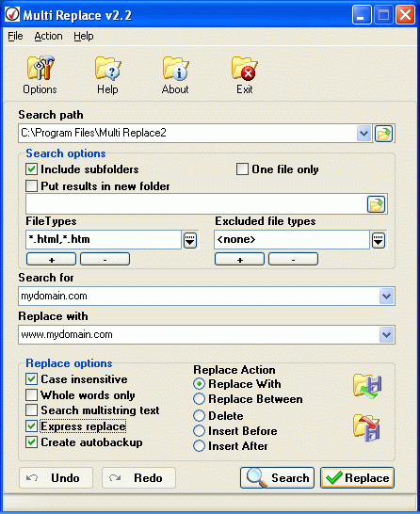Click the Search button
The image size is (420, 514).
coord(278,478)
